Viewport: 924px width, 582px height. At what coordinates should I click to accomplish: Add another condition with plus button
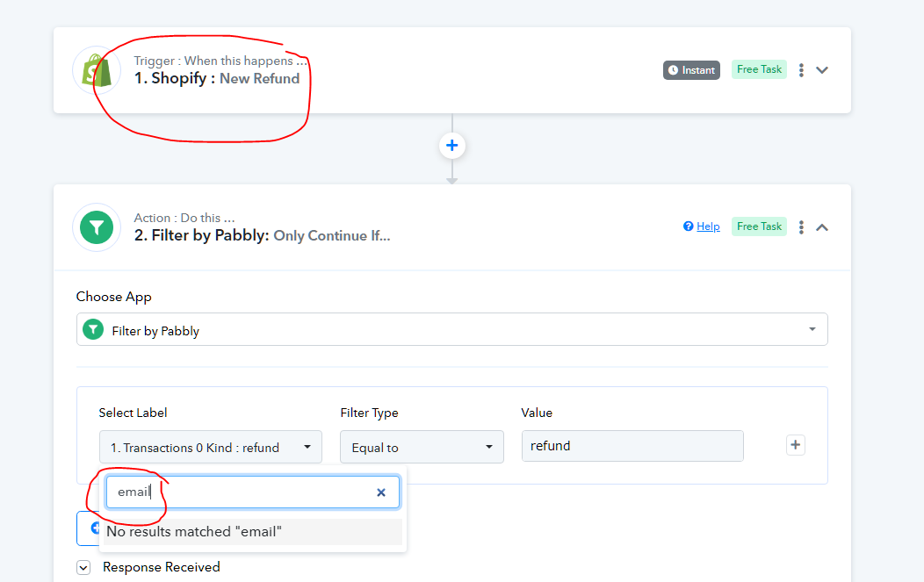[x=796, y=445]
